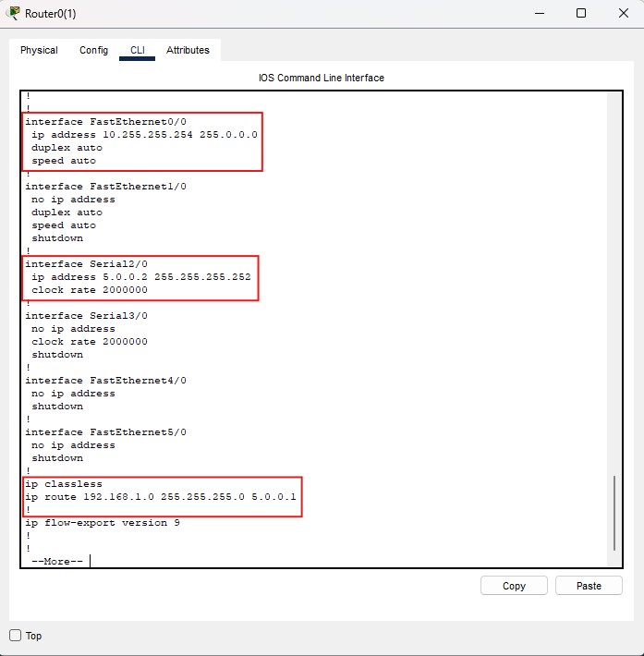Click 'ip address 5.0.0.2 255.255.255.252' line

[141, 277]
